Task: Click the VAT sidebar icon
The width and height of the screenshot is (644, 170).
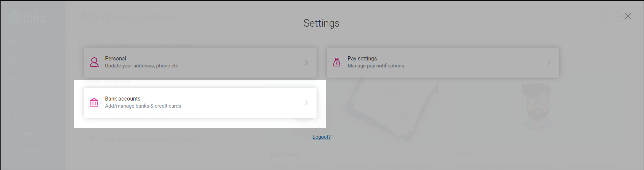Action: tap(13, 78)
